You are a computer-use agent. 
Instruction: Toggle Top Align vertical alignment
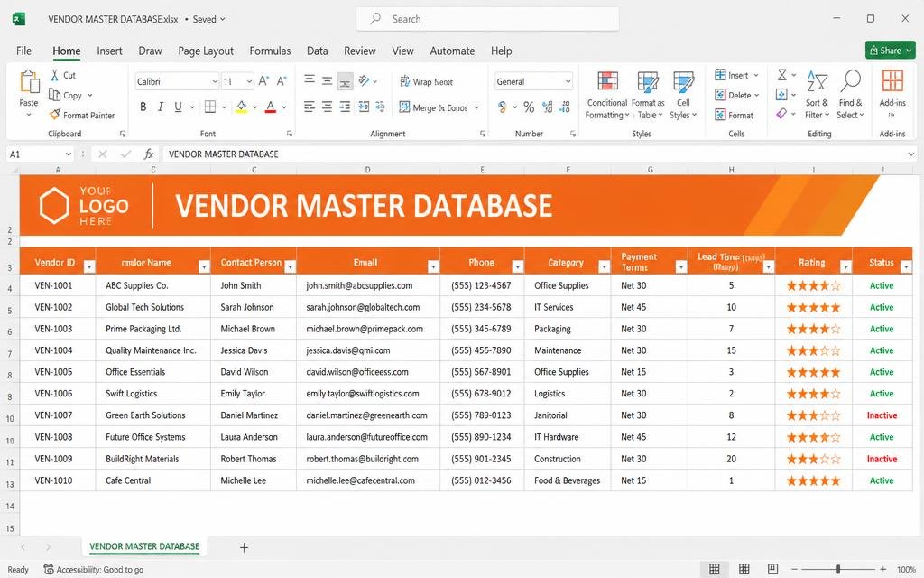pyautogui.click(x=310, y=80)
